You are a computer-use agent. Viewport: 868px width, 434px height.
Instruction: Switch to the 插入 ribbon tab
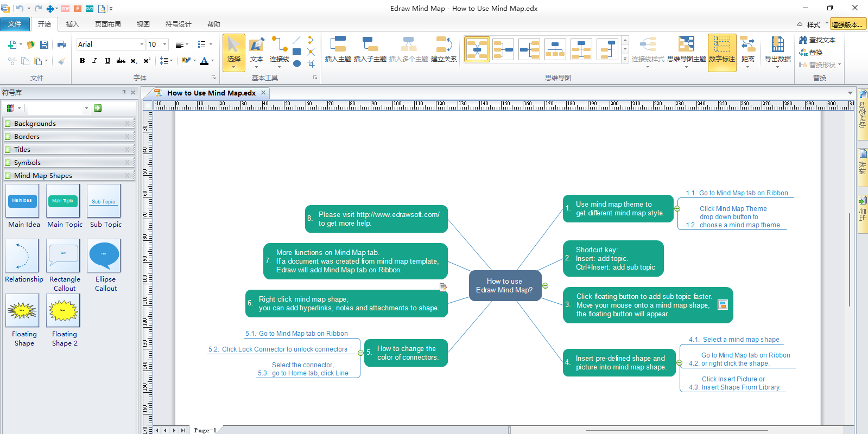point(72,24)
